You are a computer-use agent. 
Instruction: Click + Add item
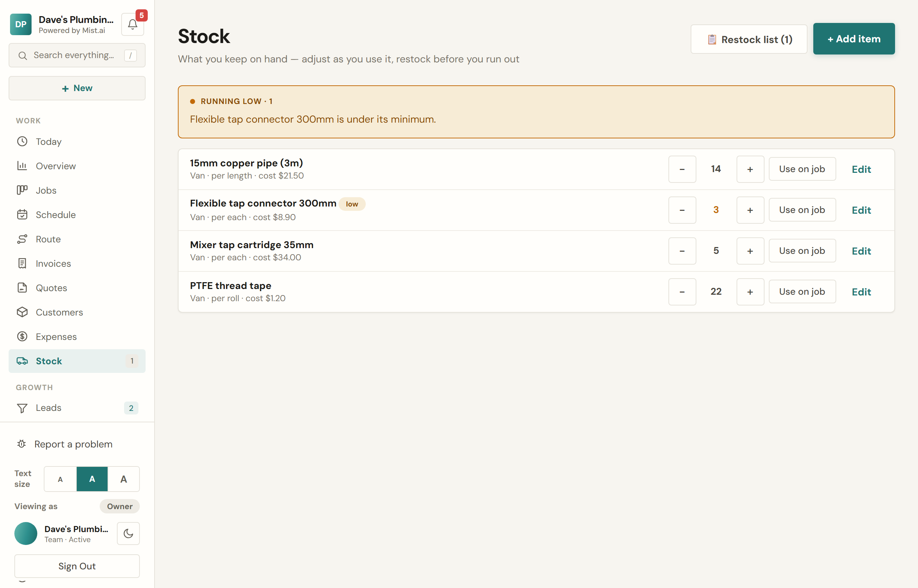854,39
